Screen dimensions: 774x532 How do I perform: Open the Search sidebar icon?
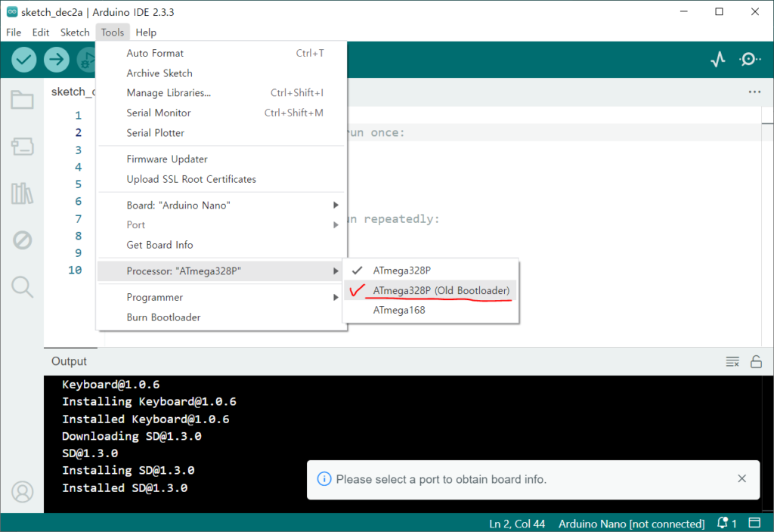22,286
